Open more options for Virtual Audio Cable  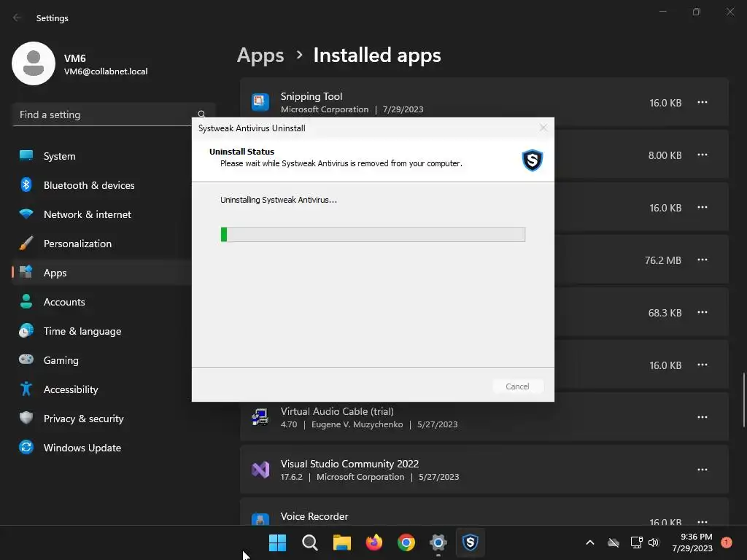(x=703, y=417)
